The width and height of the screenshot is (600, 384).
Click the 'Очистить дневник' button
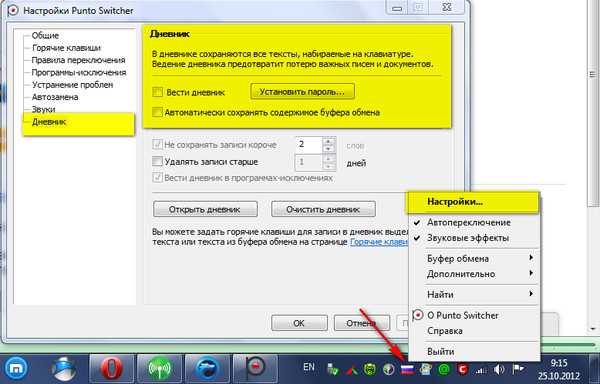click(x=323, y=209)
